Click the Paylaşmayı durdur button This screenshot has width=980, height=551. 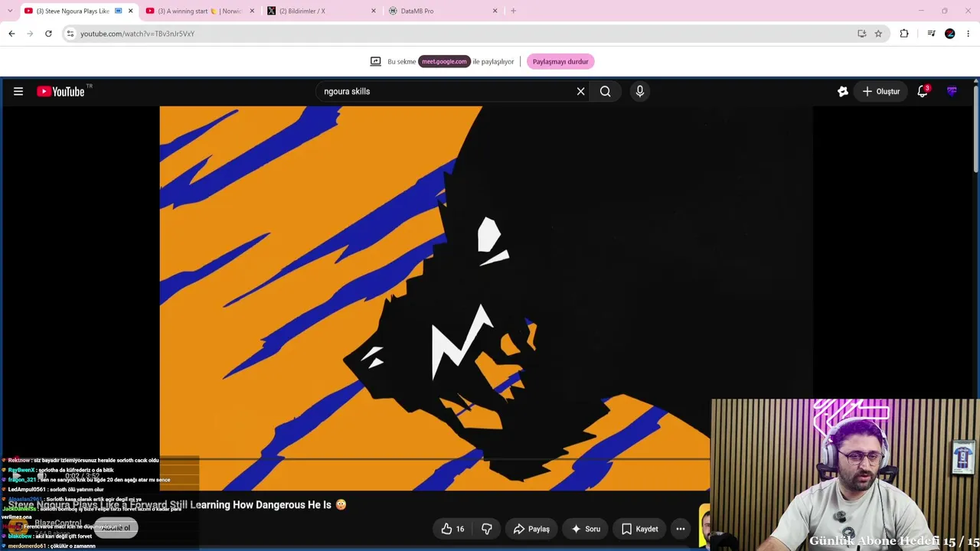coord(560,62)
